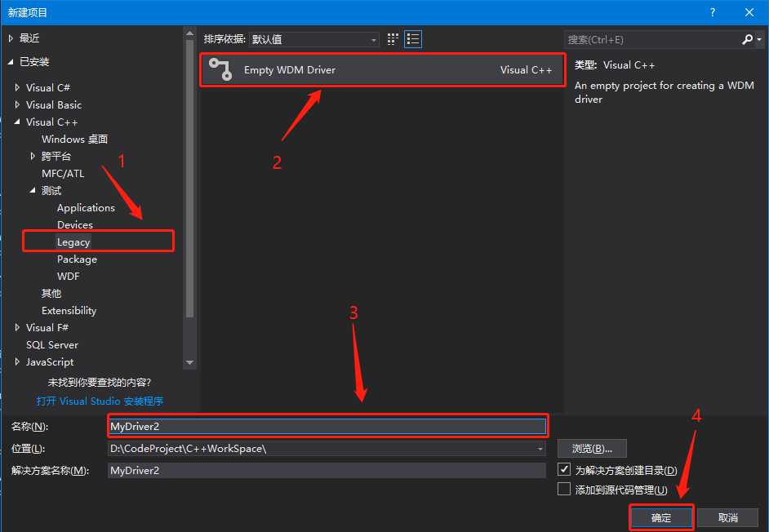769x532 pixels.
Task: Select the Devices tree item
Action: [x=75, y=225]
